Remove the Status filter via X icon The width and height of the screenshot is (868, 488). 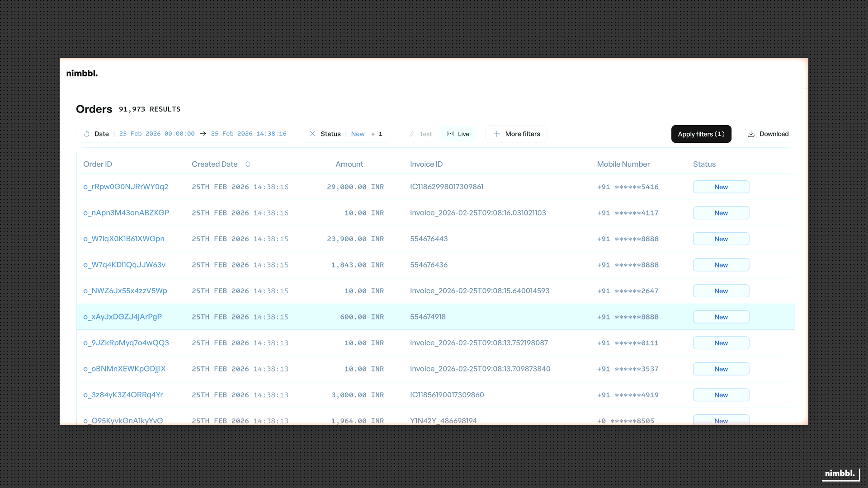tap(312, 134)
